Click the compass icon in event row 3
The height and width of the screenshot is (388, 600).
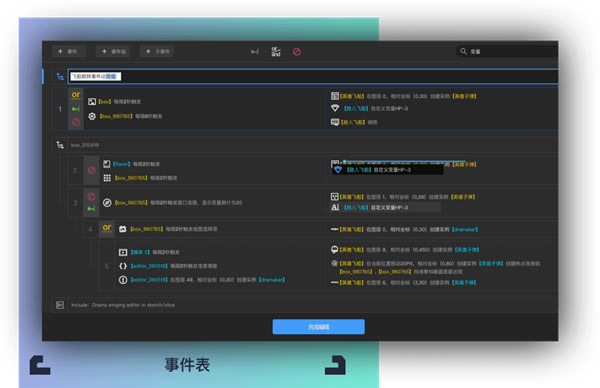tap(107, 202)
